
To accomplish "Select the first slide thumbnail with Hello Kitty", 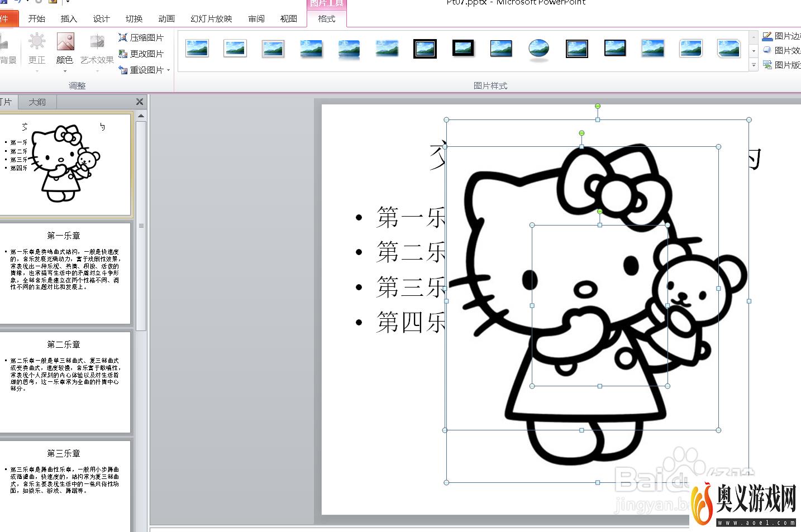I will tap(65, 164).
